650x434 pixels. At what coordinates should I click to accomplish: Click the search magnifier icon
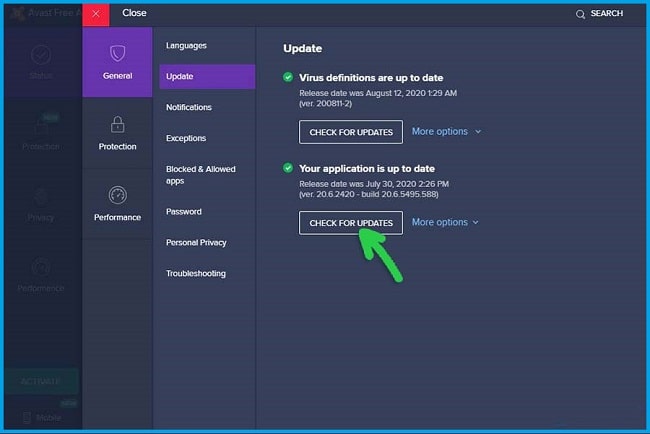tap(580, 15)
